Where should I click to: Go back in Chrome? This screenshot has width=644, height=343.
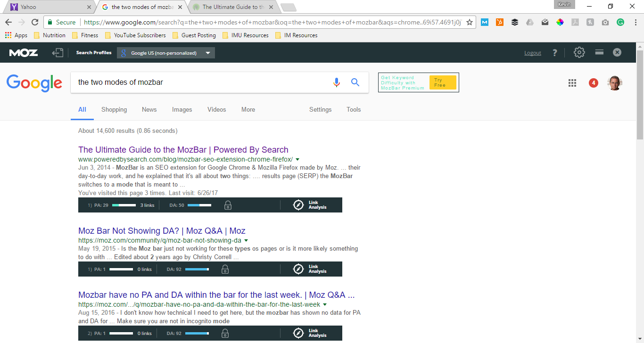[8, 22]
